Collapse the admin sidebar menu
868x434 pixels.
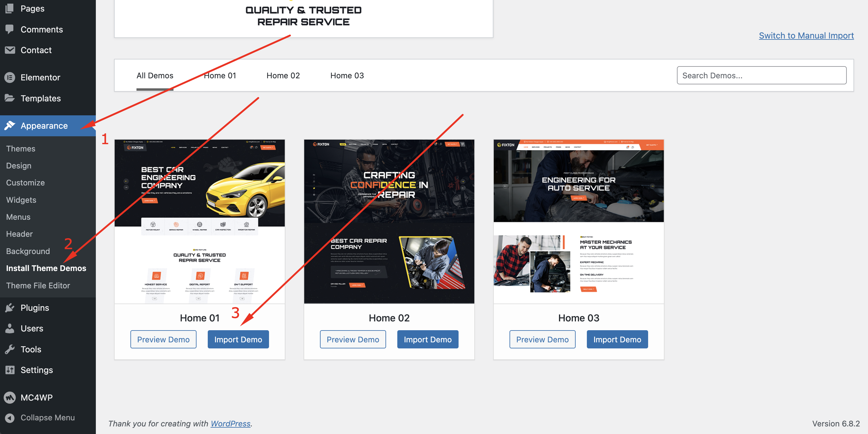(40, 418)
